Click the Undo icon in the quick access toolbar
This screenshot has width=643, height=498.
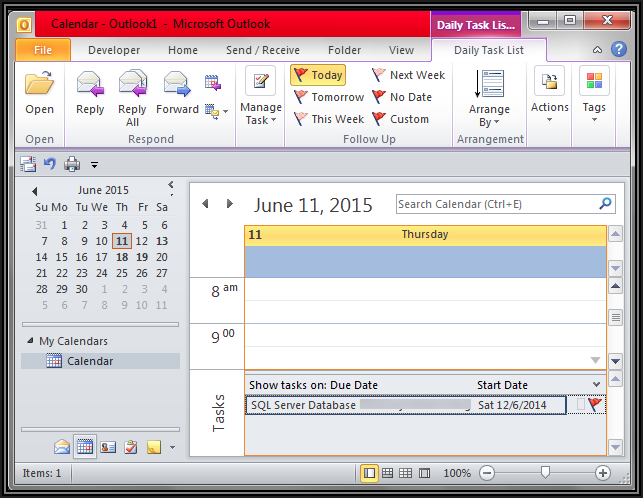click(50, 164)
